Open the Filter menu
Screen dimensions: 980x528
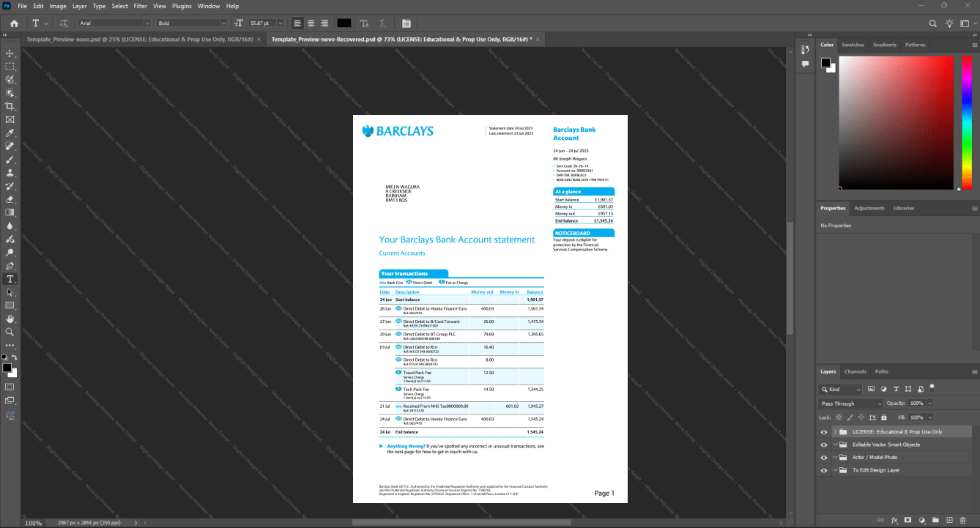point(140,6)
